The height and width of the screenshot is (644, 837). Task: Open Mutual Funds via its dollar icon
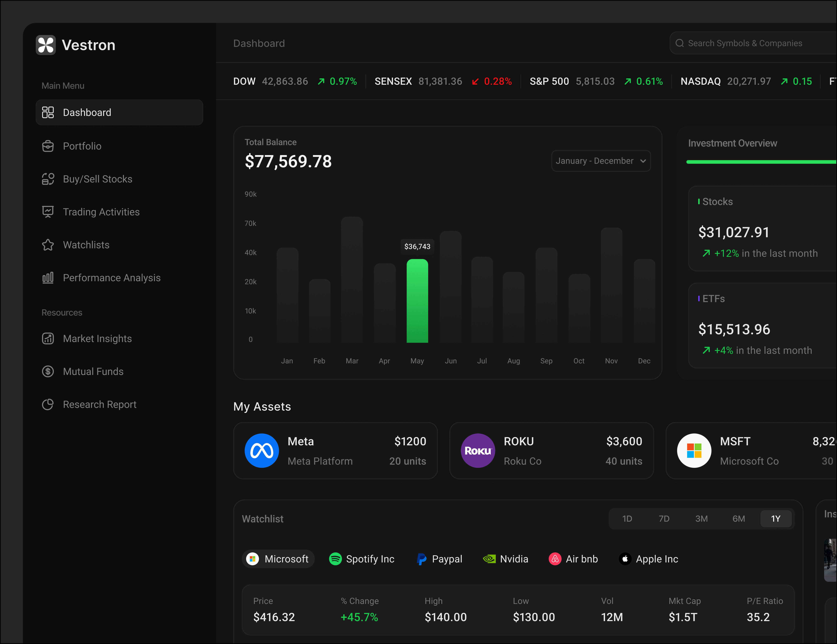click(48, 371)
